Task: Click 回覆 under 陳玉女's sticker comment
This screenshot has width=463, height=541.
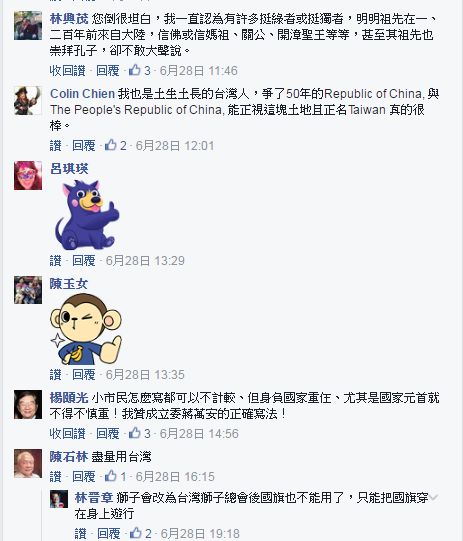Action: point(83,374)
